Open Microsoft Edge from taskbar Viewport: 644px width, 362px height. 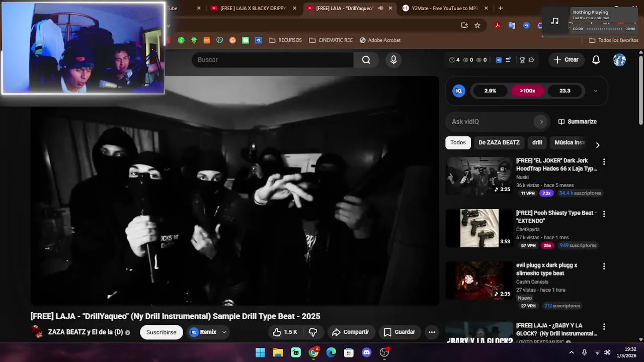[x=331, y=352]
